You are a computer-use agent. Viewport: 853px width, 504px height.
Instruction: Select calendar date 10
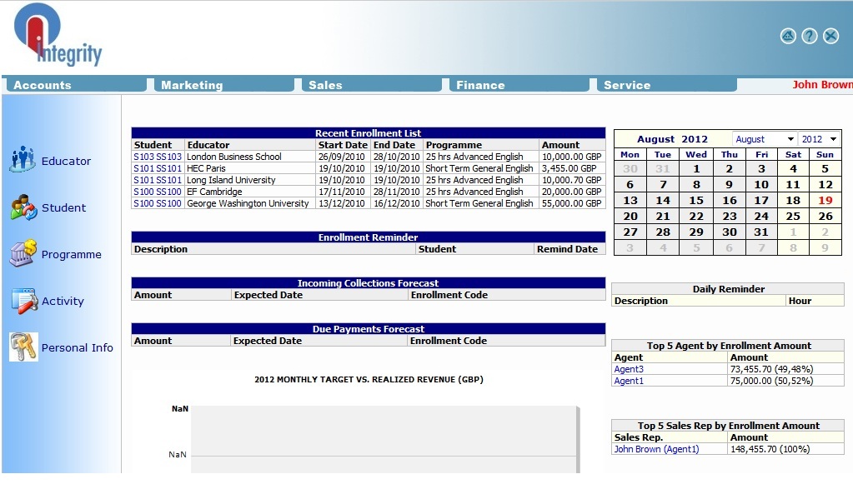tap(761, 184)
